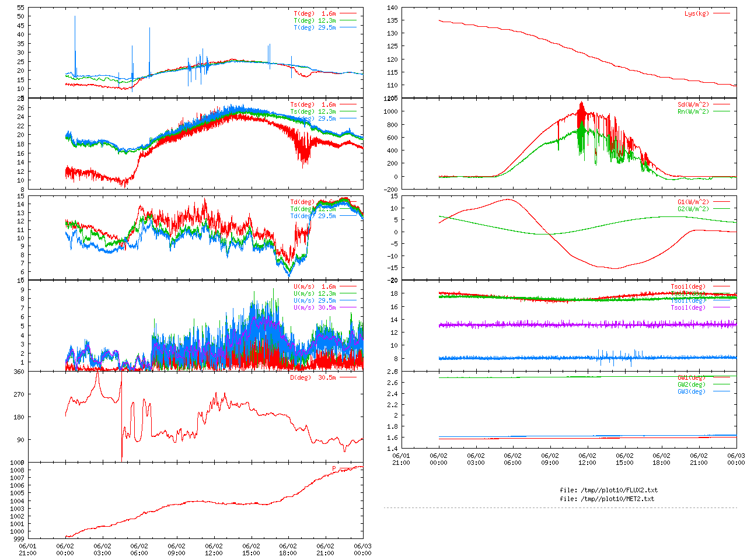Click the '999' tick on the pressure axis

pos(19,540)
